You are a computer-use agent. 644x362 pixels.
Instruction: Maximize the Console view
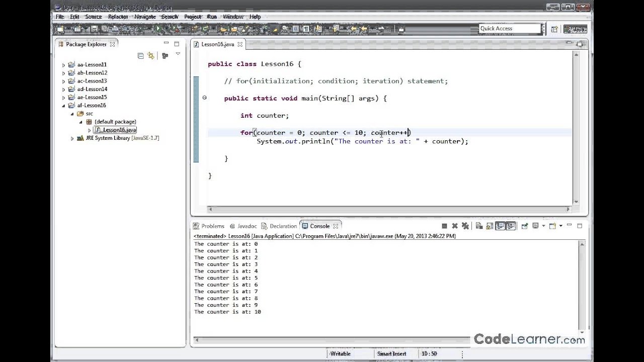[580, 226]
